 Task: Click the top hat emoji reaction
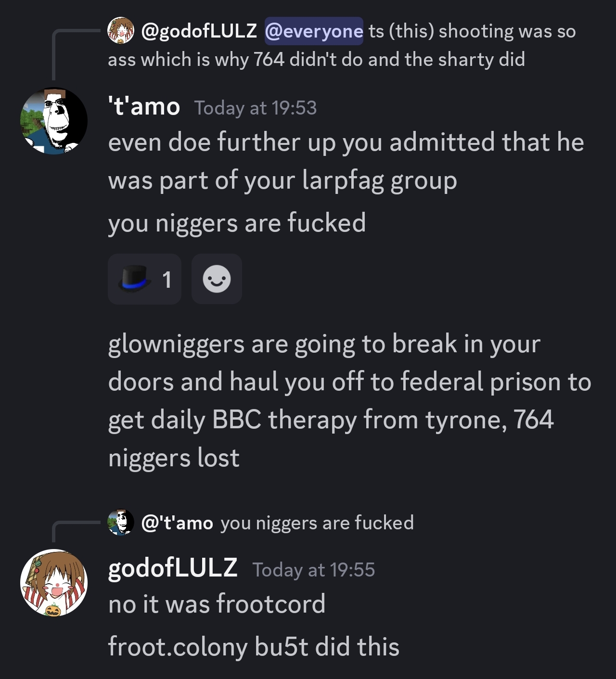tap(144, 279)
